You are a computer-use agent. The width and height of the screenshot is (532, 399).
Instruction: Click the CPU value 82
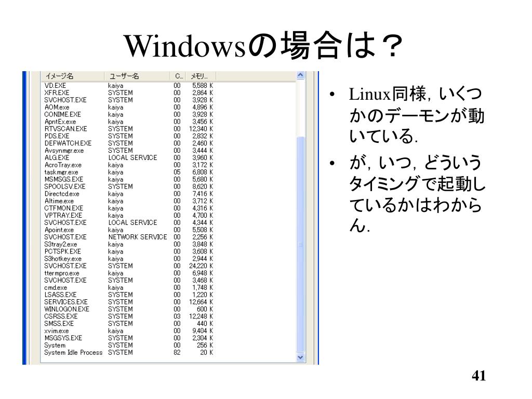tap(177, 353)
